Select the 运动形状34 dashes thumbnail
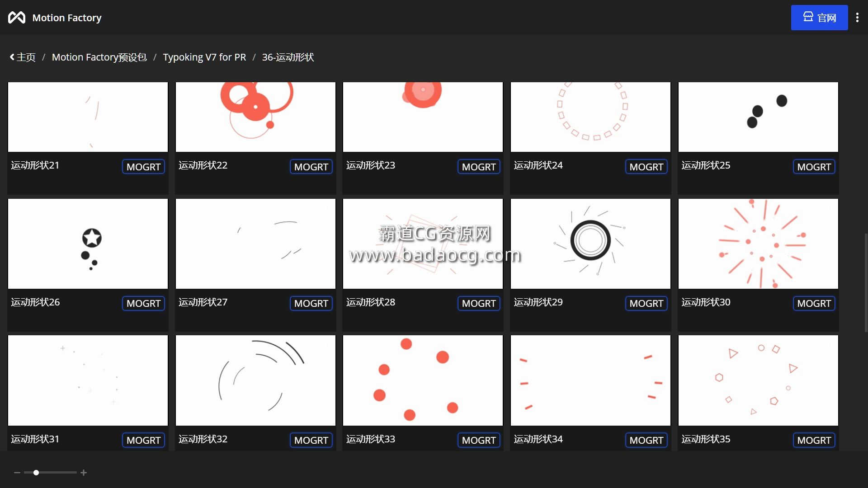Screen dimensions: 868x488 (590, 380)
